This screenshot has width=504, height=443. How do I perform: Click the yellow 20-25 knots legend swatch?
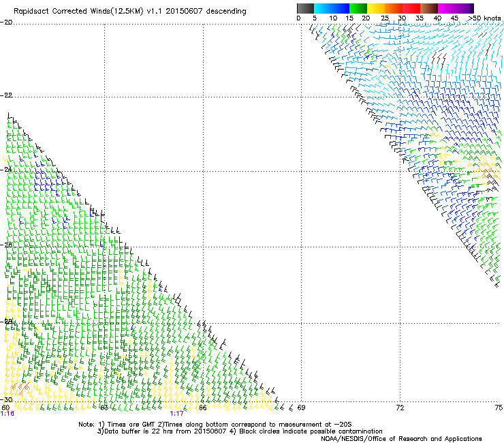point(376,8)
